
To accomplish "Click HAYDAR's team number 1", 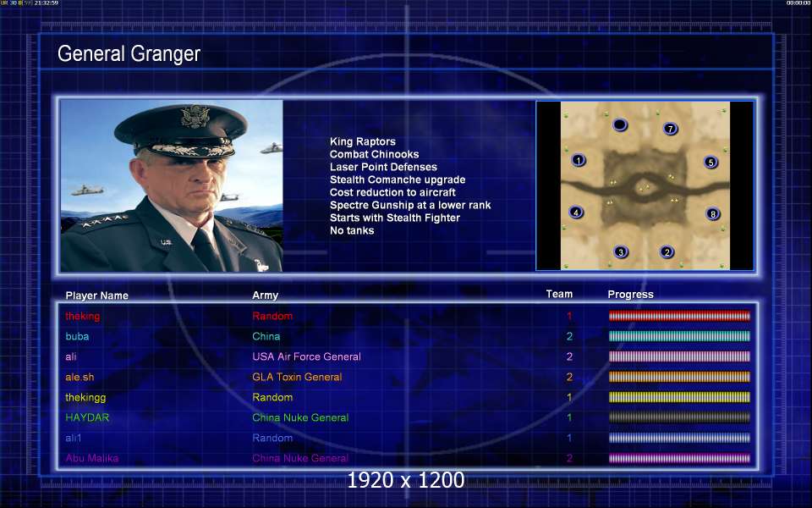I will [569, 417].
